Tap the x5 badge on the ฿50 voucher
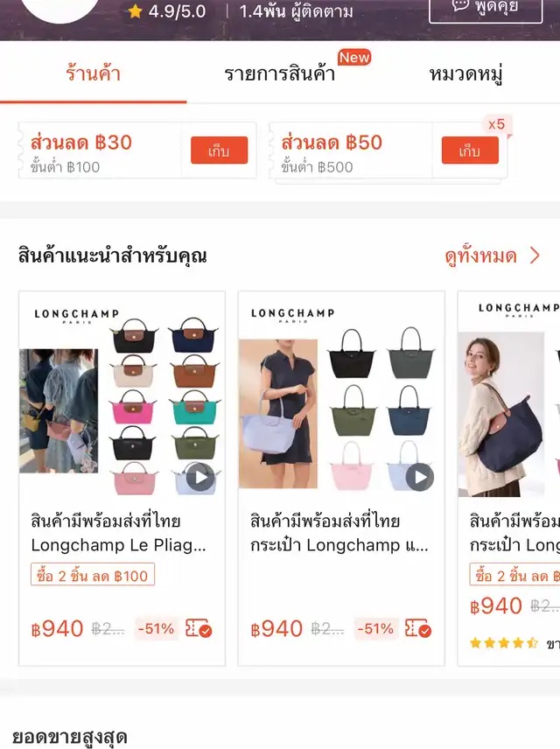Image resolution: width=560 pixels, height=749 pixels. coord(496,124)
